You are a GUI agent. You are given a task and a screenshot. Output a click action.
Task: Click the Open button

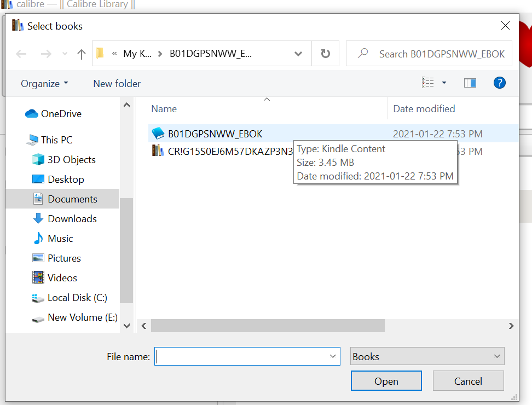pos(386,381)
